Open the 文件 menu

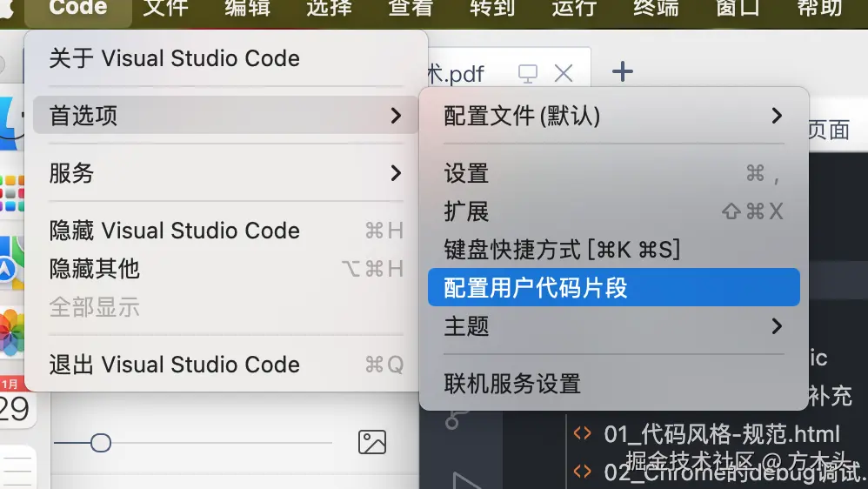[x=165, y=8]
